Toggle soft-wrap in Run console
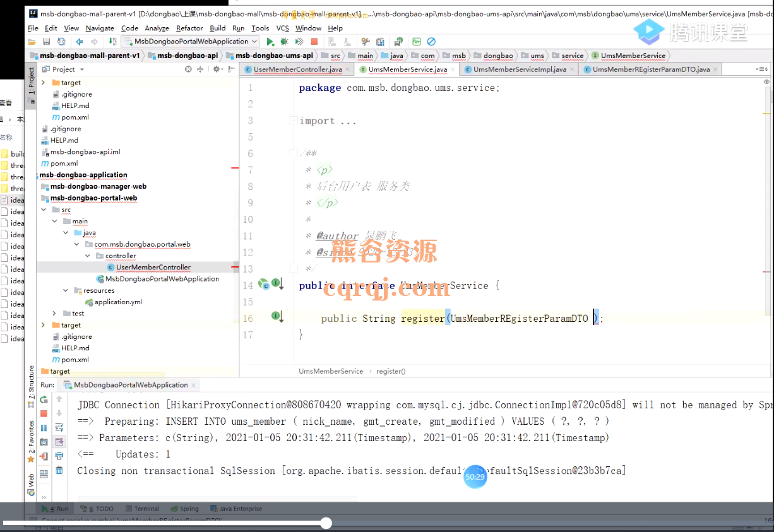The image size is (774, 532). tap(59, 428)
